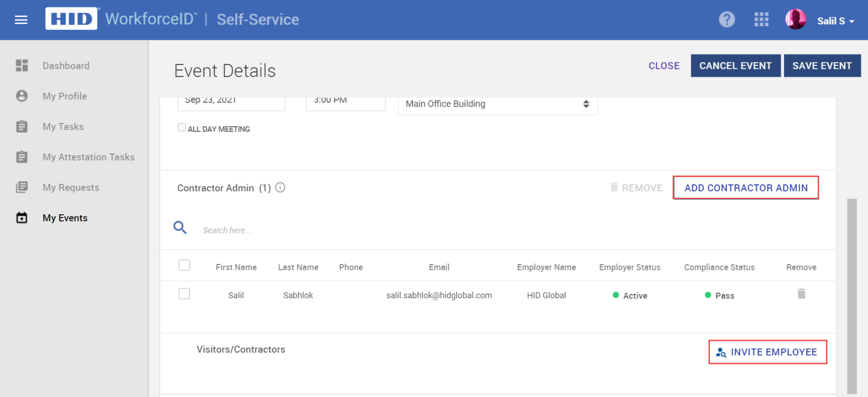The image size is (868, 397).
Task: Click the Compliance Status column header
Action: tap(719, 267)
